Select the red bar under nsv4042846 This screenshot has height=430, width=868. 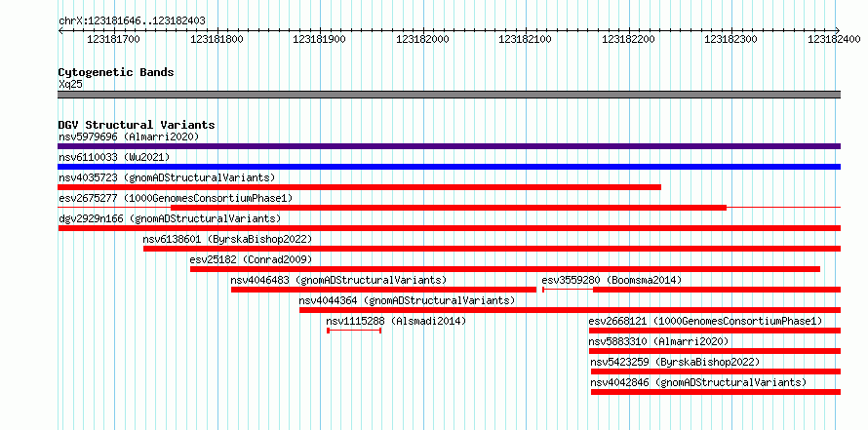(716, 392)
